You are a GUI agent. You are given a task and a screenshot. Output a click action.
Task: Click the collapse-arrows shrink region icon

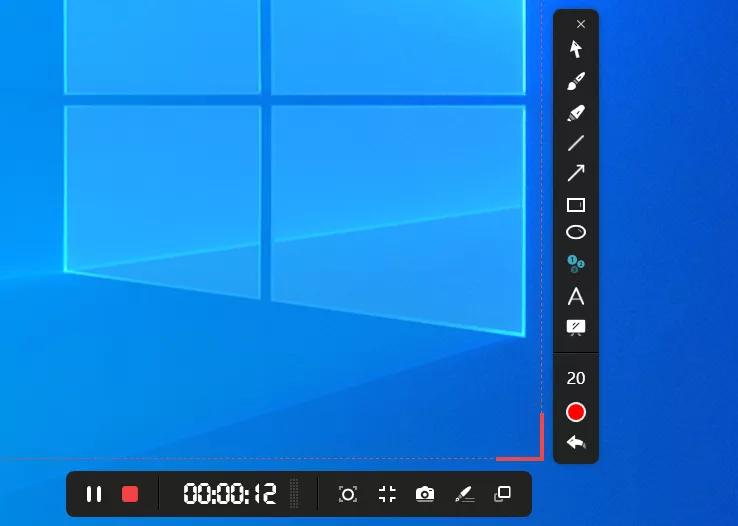coord(387,494)
